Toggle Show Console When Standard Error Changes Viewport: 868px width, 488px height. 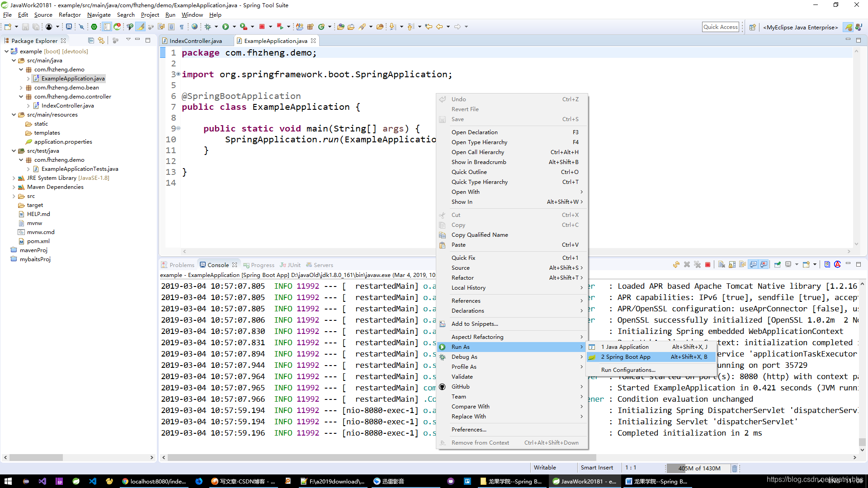click(764, 265)
